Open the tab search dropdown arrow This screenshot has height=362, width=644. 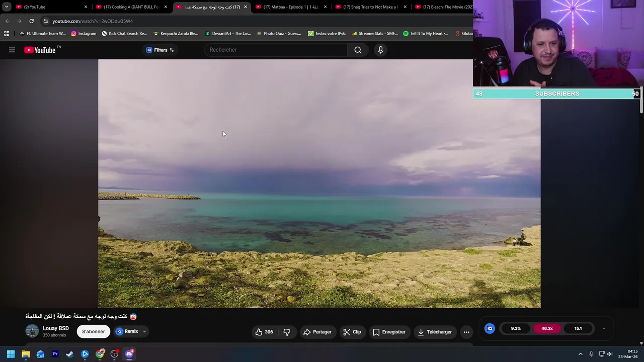[7, 7]
